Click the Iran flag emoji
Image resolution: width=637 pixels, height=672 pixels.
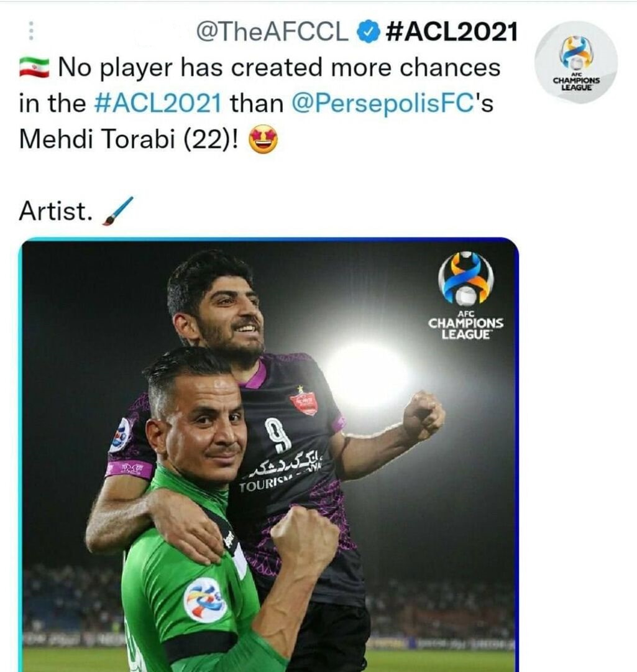[34, 68]
